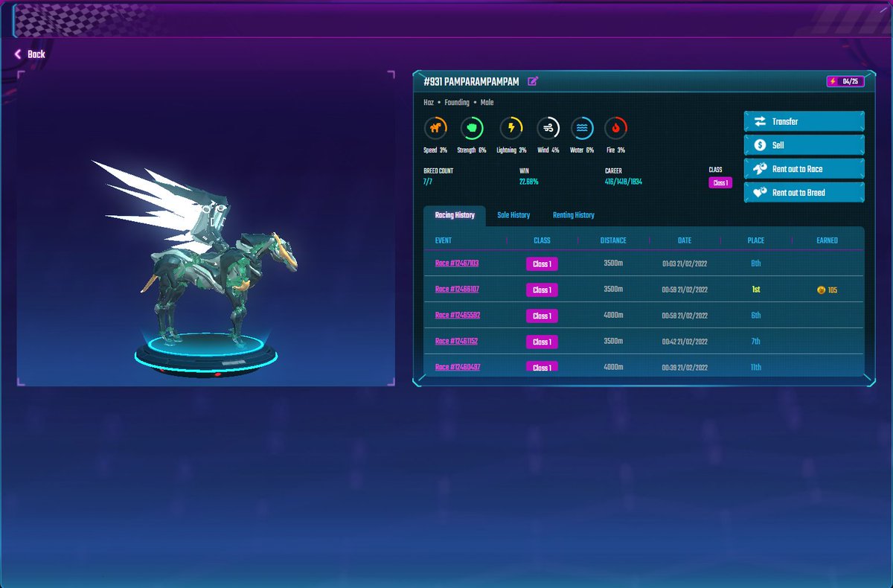Open Race #12466107 link
Screen dimensions: 893x588
pyautogui.click(x=457, y=290)
